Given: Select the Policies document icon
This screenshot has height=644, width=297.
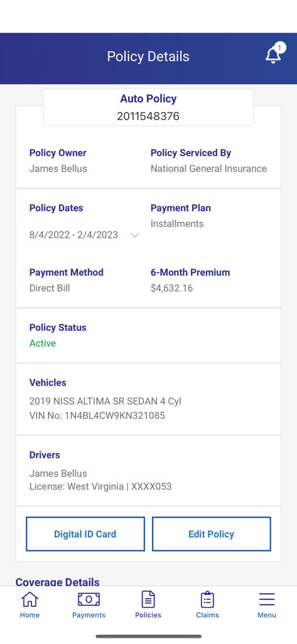Looking at the screenshot, I should pos(148,599).
